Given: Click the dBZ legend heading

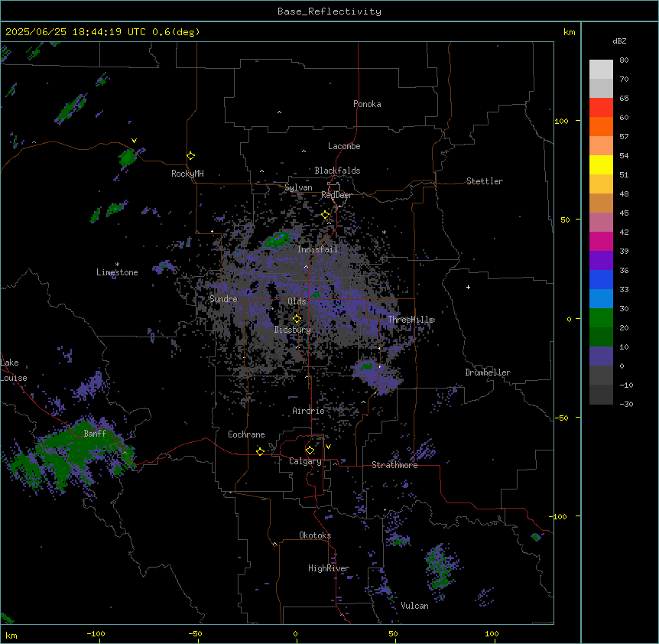Looking at the screenshot, I should 619,41.
